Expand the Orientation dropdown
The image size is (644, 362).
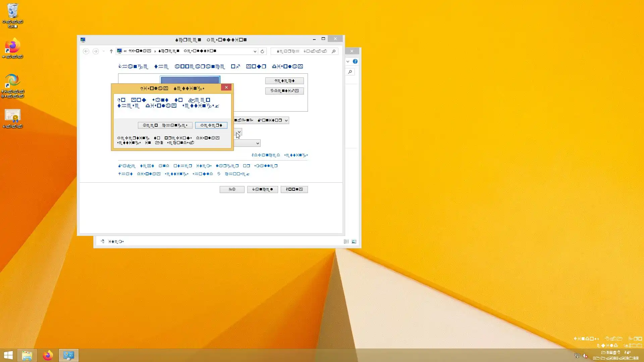coord(257,143)
